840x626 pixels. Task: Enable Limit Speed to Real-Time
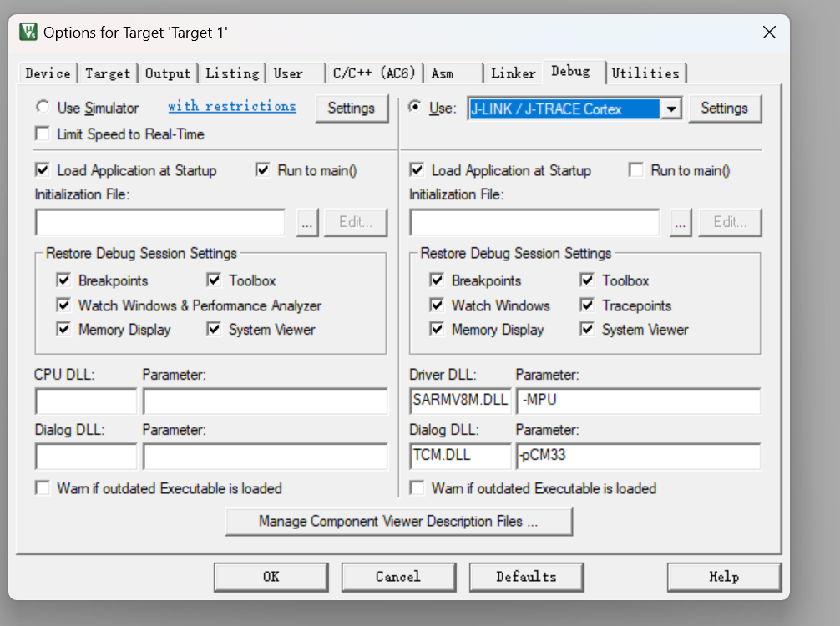pos(43,134)
